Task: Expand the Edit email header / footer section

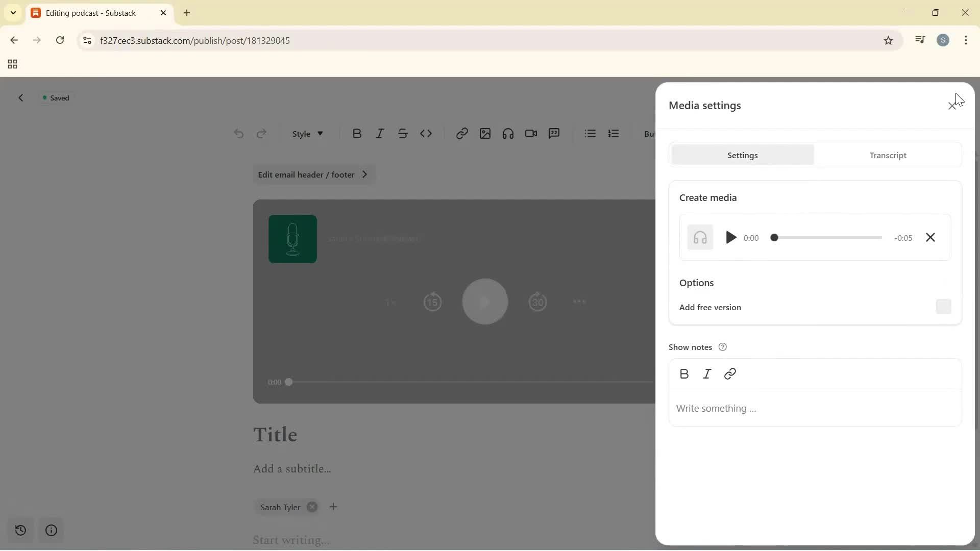Action: coord(314,174)
